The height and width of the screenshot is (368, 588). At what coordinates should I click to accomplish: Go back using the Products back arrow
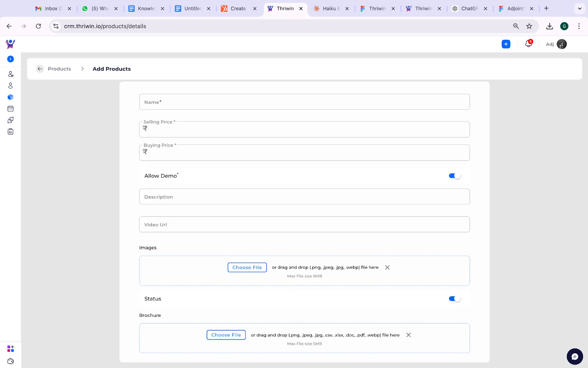(x=40, y=69)
